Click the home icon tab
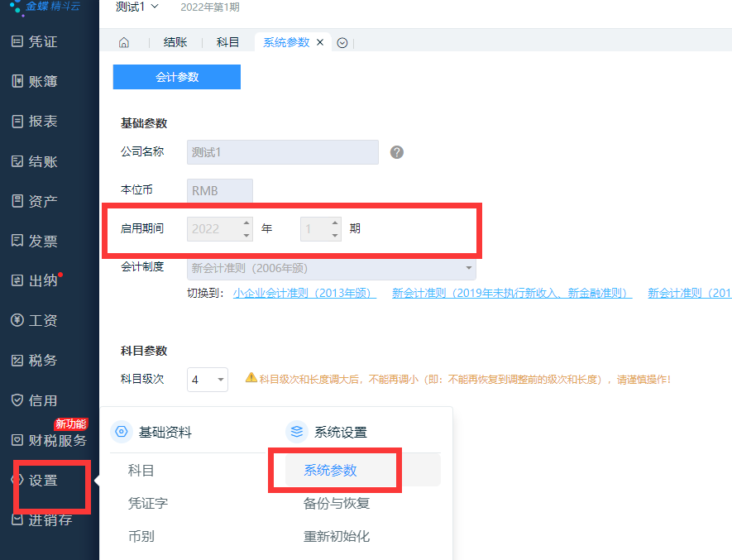 pos(124,43)
